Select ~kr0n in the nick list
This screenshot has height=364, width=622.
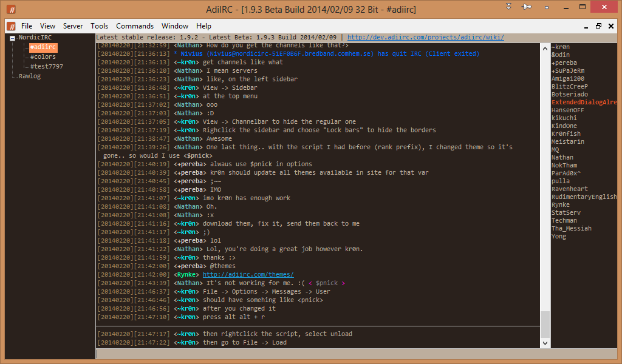coord(561,47)
